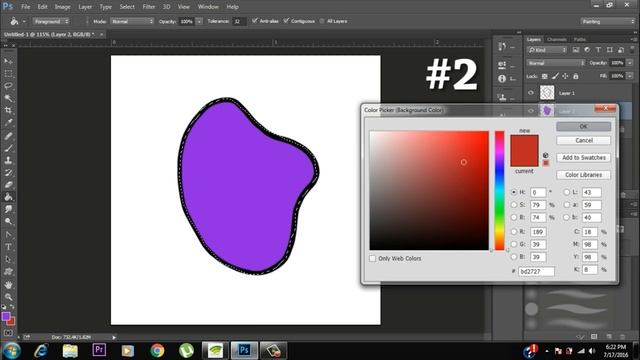Select the Move tool
640x360 pixels.
point(8,61)
